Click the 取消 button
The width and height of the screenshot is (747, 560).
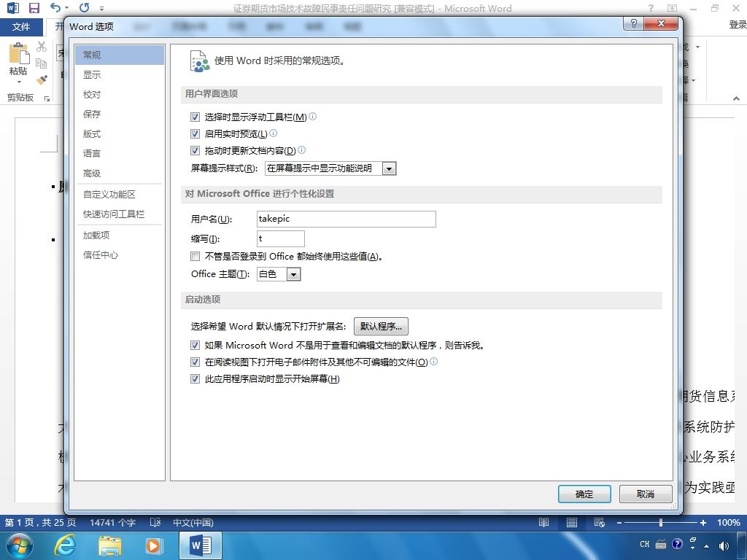point(646,494)
